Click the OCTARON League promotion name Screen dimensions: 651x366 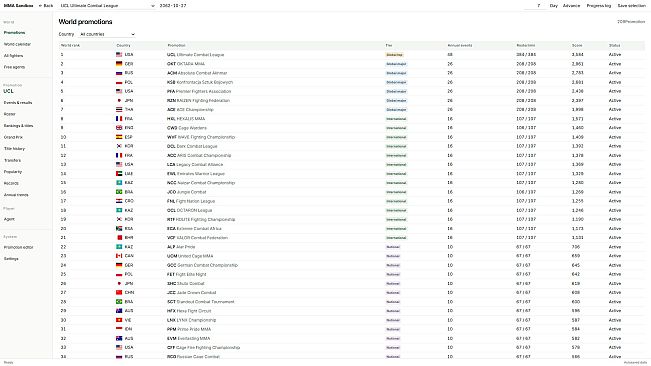[x=189, y=210]
